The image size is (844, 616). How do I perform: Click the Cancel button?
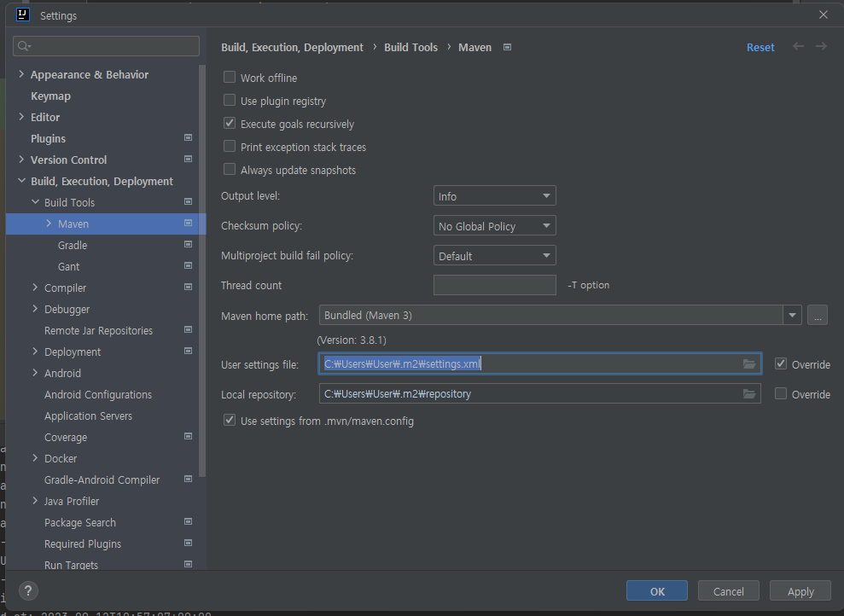(x=728, y=590)
